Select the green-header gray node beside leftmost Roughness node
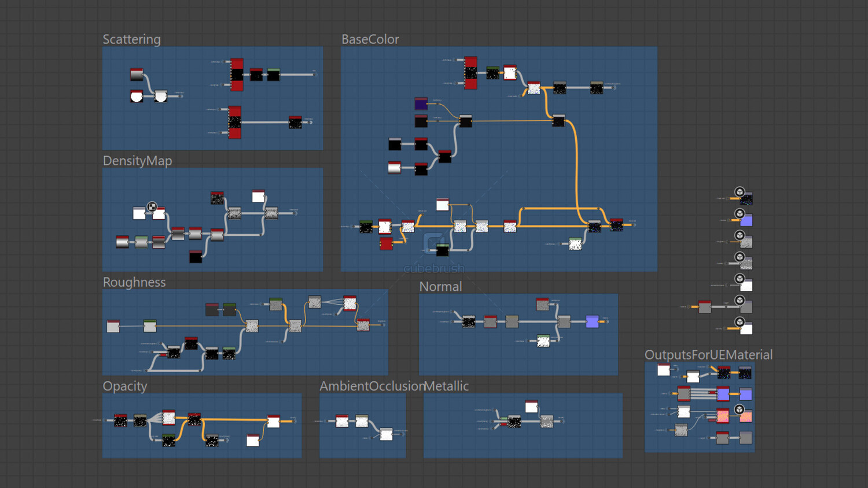868x488 pixels. pyautogui.click(x=150, y=326)
